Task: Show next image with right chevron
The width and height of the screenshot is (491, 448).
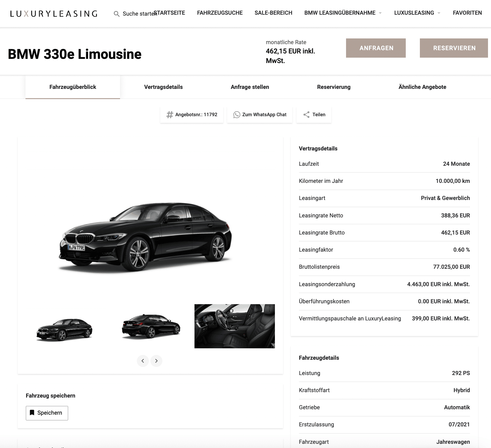Action: pyautogui.click(x=156, y=361)
